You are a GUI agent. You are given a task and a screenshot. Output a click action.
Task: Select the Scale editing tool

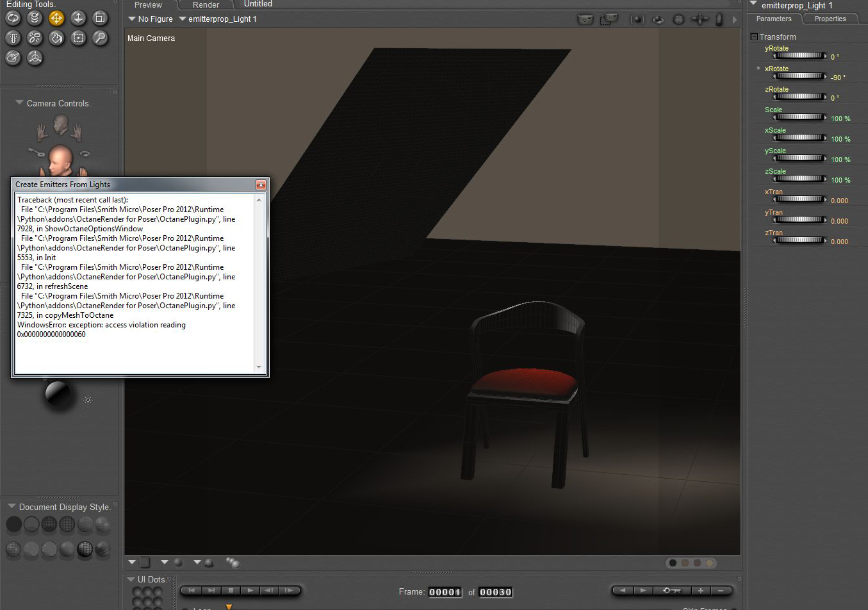[100, 18]
